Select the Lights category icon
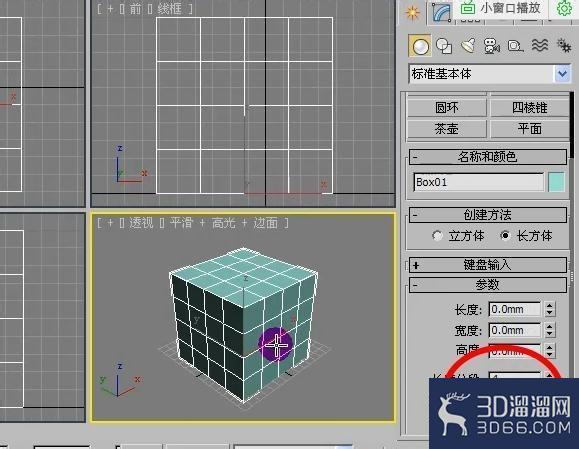The image size is (579, 449). [468, 46]
